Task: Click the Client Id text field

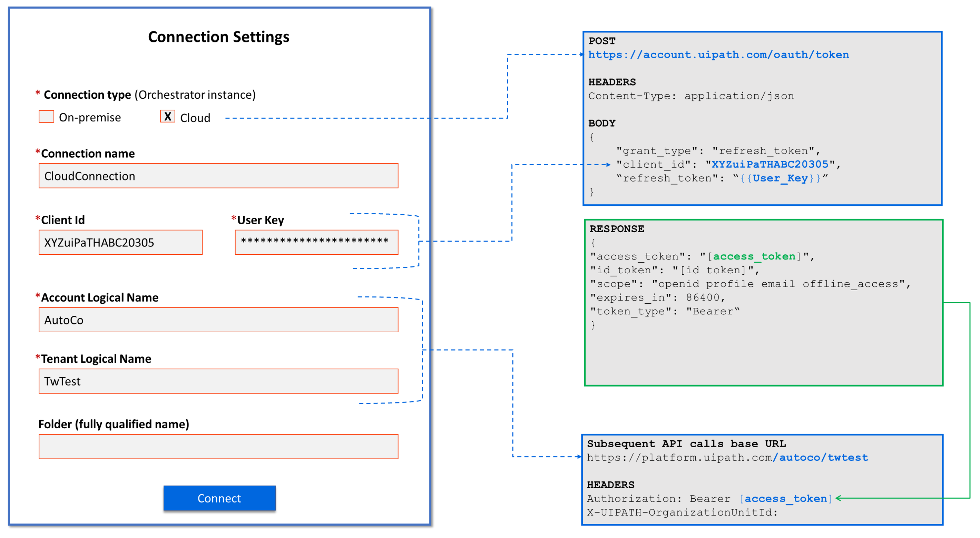Action: tap(120, 242)
